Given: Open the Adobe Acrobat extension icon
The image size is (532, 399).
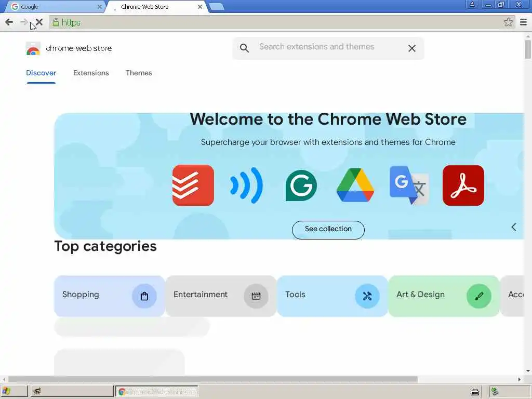Looking at the screenshot, I should (x=463, y=185).
